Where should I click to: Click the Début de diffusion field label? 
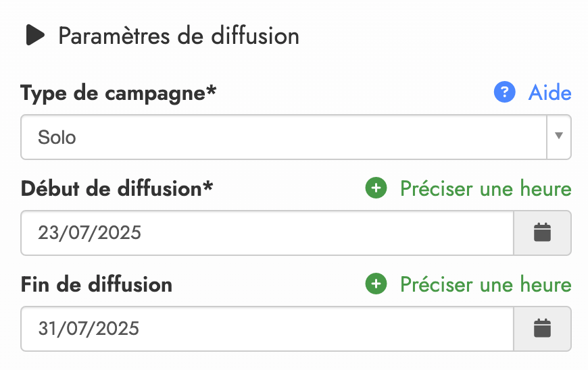pyautogui.click(x=112, y=188)
